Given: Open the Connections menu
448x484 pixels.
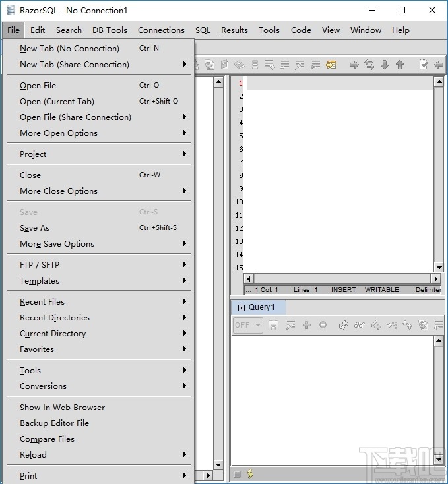Looking at the screenshot, I should [161, 30].
